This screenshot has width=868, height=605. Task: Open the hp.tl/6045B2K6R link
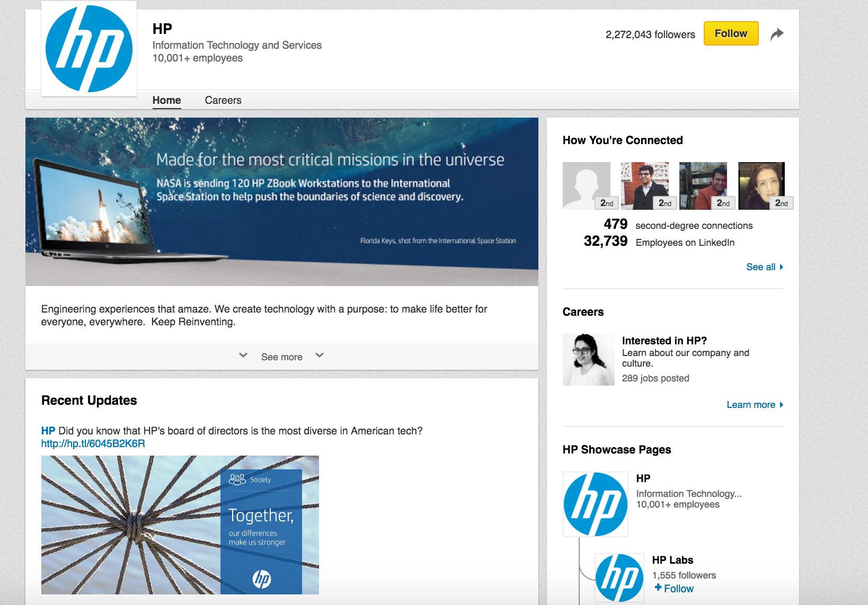93,443
